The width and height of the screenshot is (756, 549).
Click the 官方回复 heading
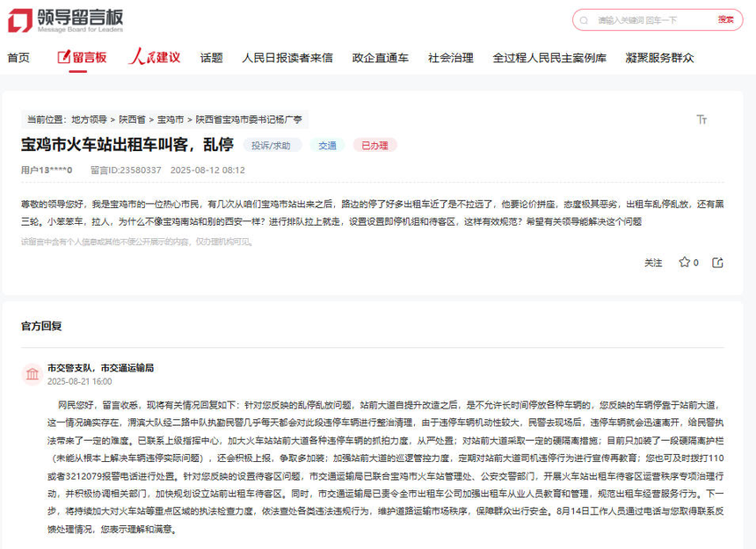coord(41,326)
